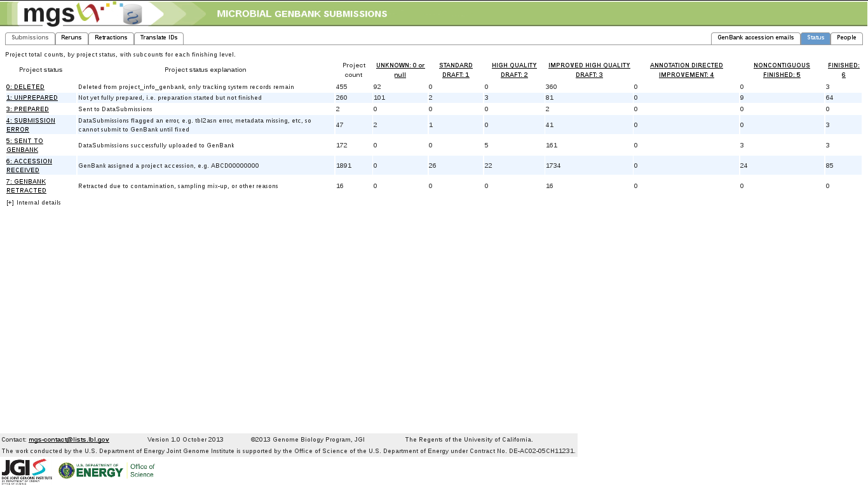Click MICROBIAL GENBANK SUBMISSIONS title

[x=302, y=14]
